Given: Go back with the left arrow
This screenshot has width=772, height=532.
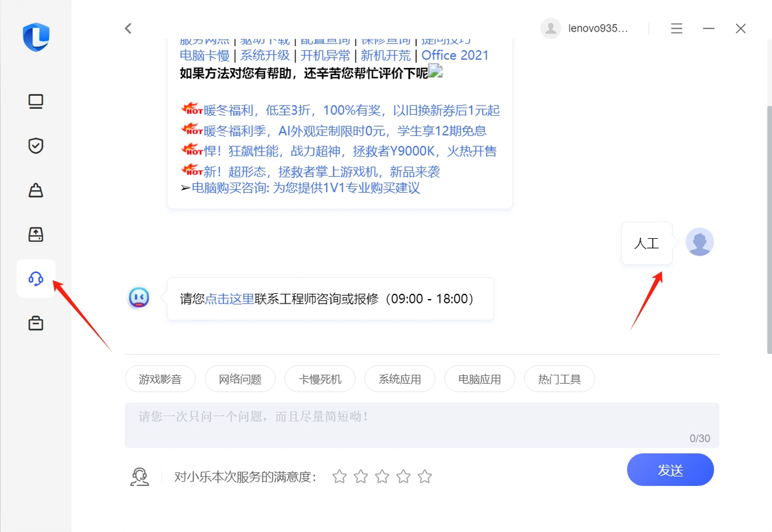Looking at the screenshot, I should [128, 28].
